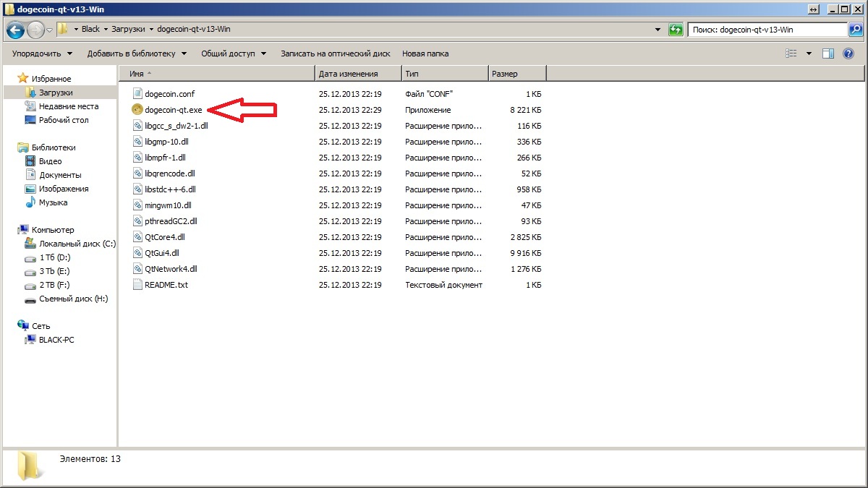Screen dimensions: 868x488
Task: Open the Изображения library
Action: pos(64,189)
